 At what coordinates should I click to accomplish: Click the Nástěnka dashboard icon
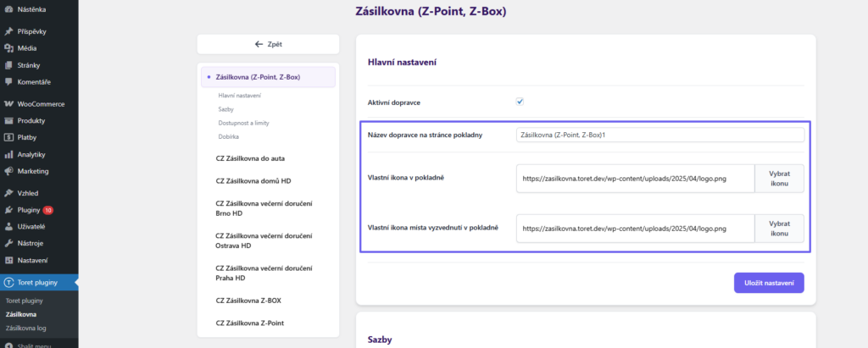8,9
